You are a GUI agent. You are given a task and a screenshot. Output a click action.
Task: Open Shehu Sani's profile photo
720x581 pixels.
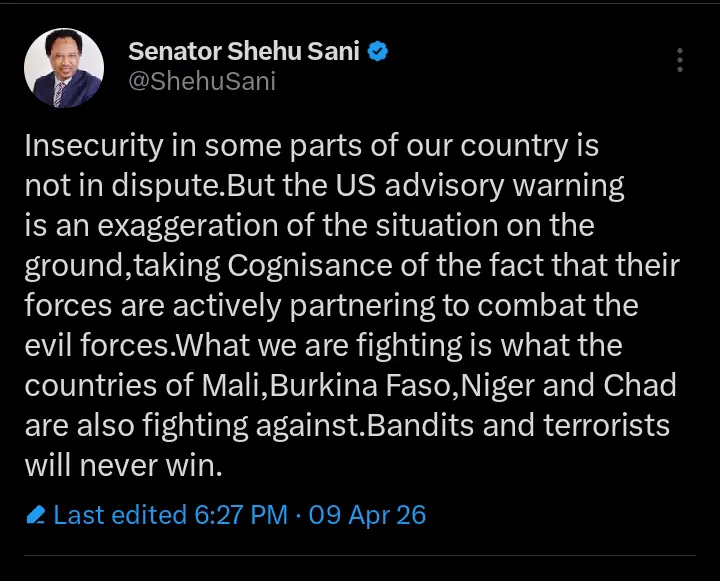click(64, 67)
